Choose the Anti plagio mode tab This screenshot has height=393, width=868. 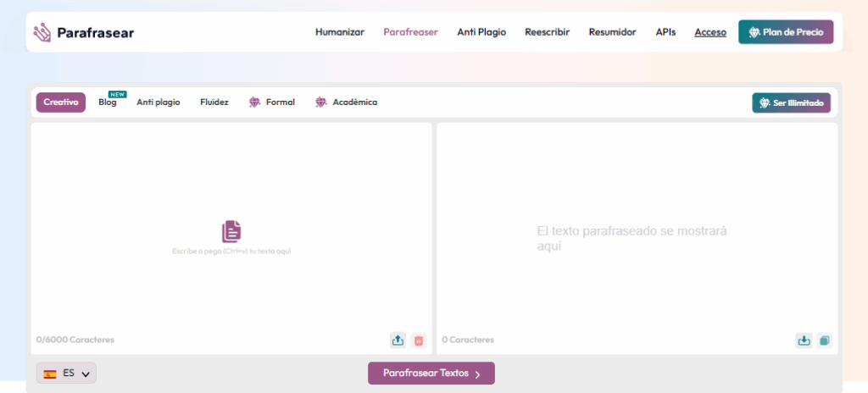point(159,102)
